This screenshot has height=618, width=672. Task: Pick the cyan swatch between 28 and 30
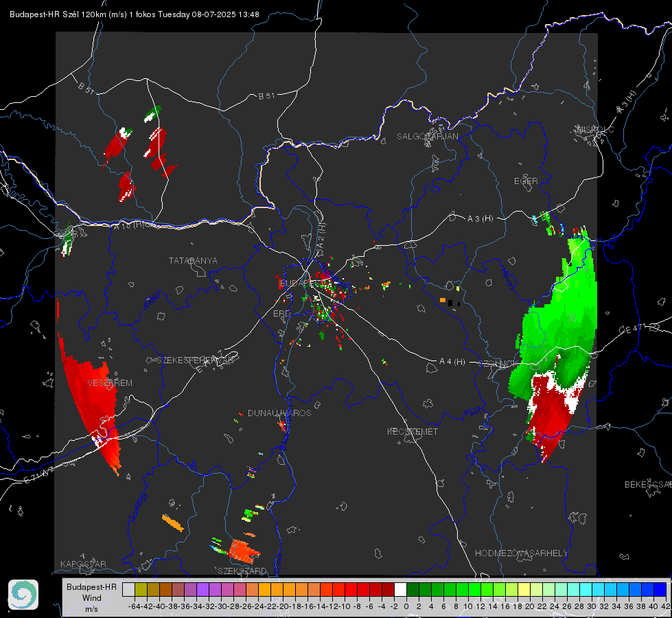point(586,589)
